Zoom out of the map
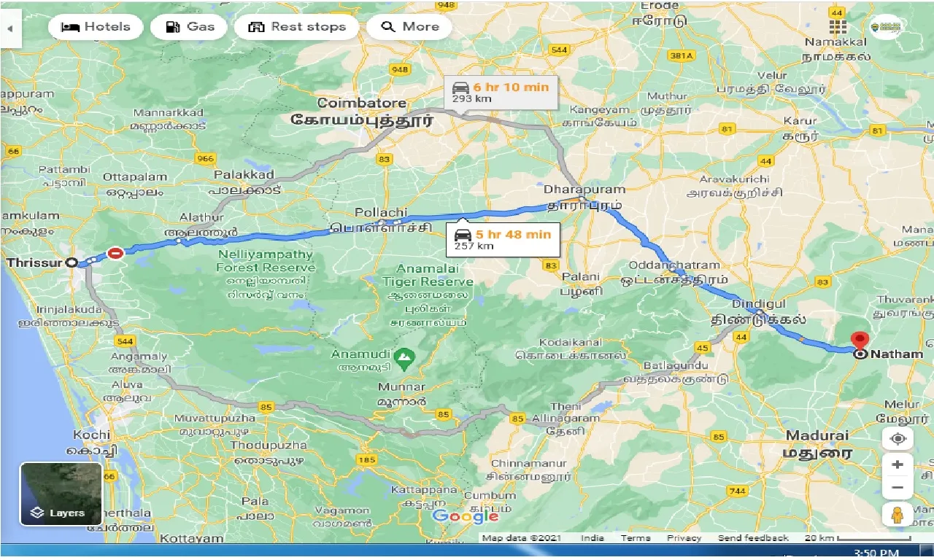 [898, 488]
